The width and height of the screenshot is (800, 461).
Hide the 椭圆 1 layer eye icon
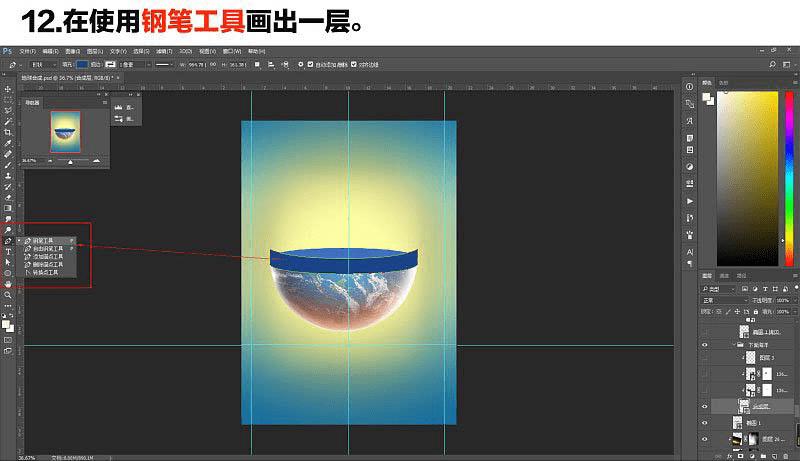pyautogui.click(x=705, y=423)
